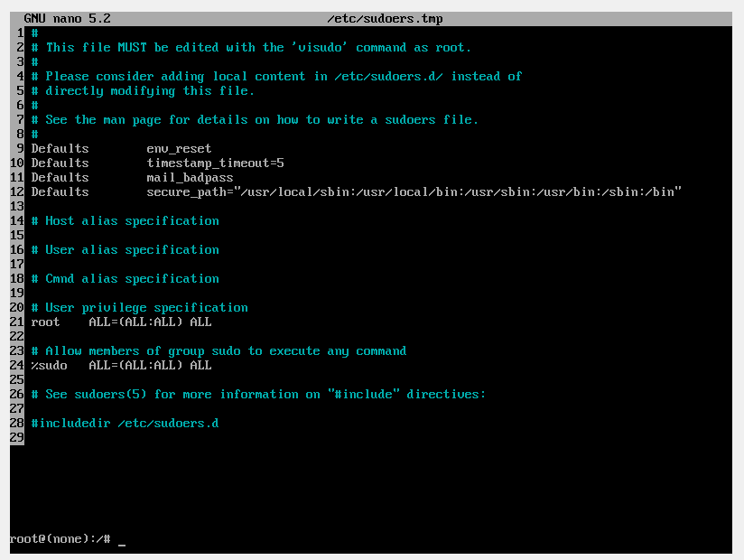
Task: Click the #includedir /etc/sudoers.d line
Action: pos(126,424)
